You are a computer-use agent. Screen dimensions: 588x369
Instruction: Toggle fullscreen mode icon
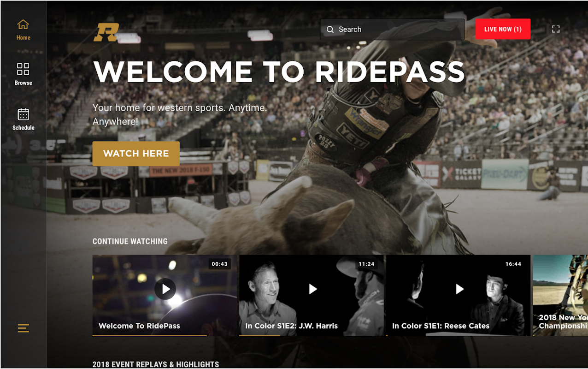click(556, 29)
